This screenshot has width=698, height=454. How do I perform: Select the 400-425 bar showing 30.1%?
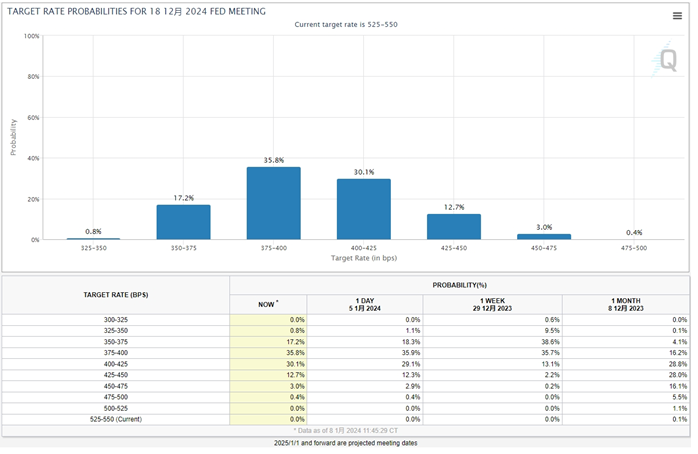364,209
